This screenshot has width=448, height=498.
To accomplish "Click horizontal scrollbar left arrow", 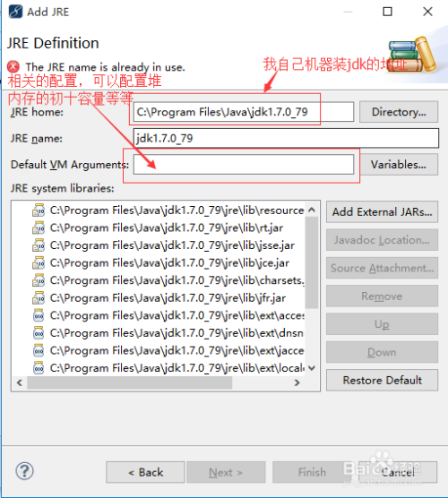I will point(20,382).
